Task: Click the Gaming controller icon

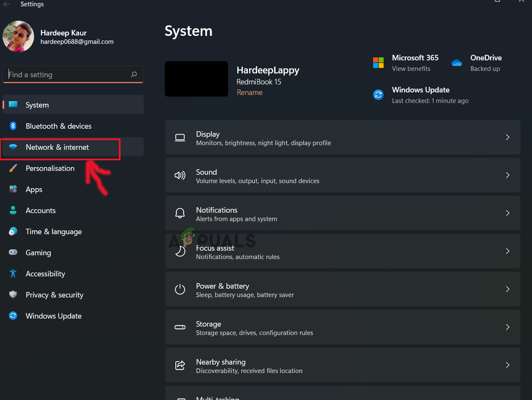Action: tap(13, 253)
